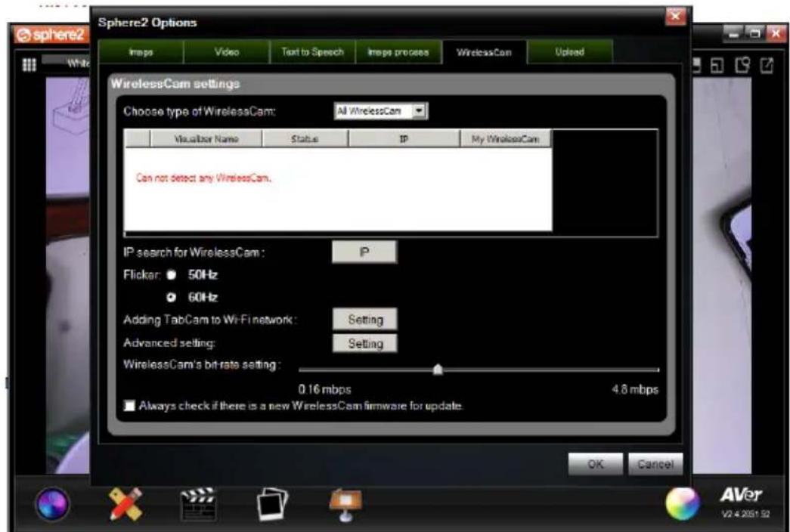The height and width of the screenshot is (532, 790).
Task: Maximize the Sphere2 main window
Action: 754,34
